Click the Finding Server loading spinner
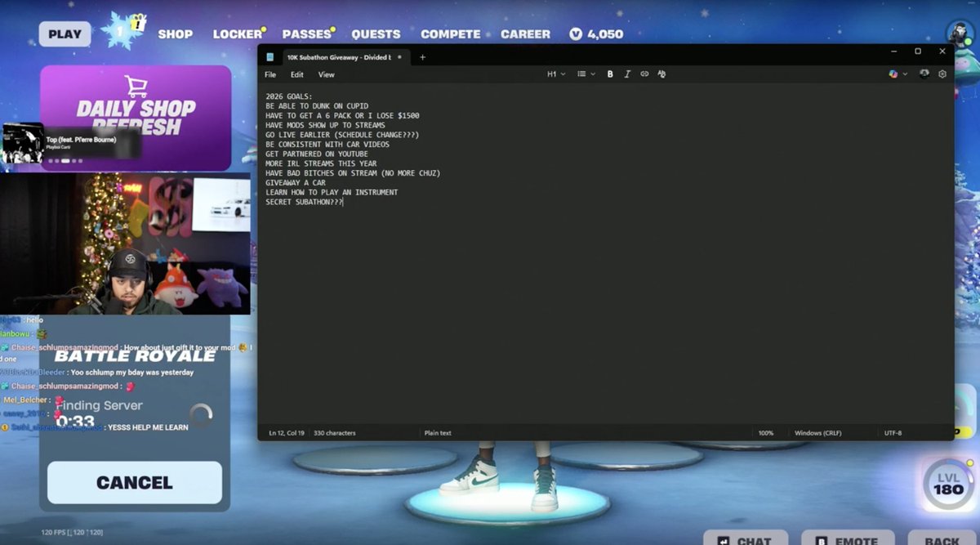The image size is (980, 545). [201, 415]
